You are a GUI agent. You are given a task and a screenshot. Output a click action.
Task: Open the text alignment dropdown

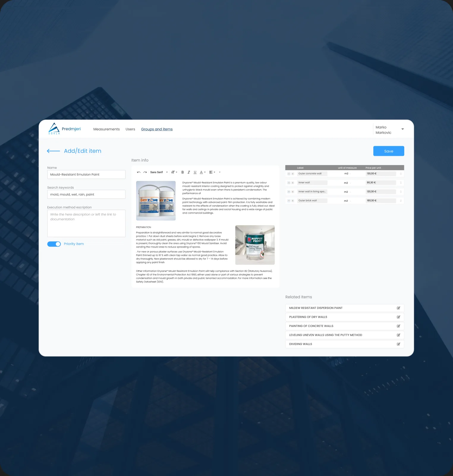(212, 172)
